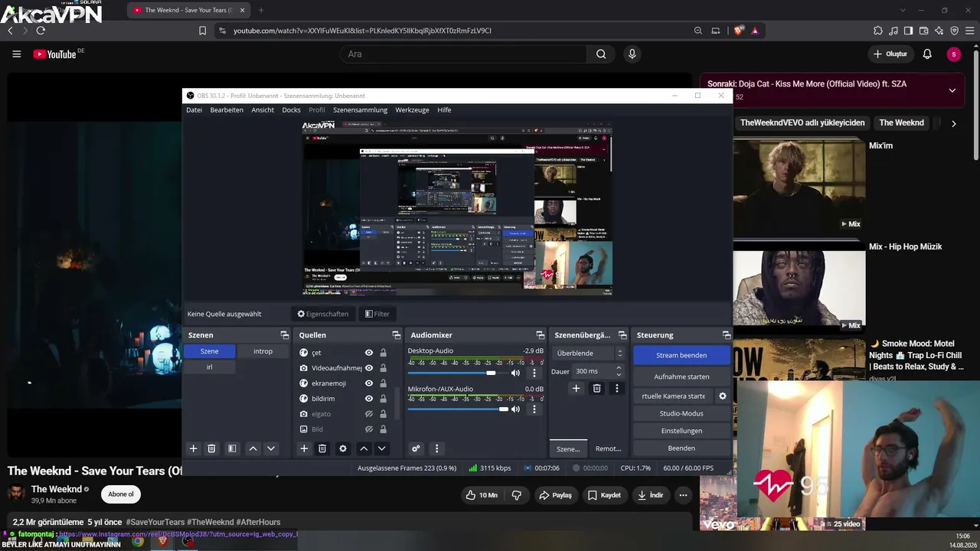The width and height of the screenshot is (980, 551).
Task: Undock the Audiomixer panel
Action: coord(541,335)
